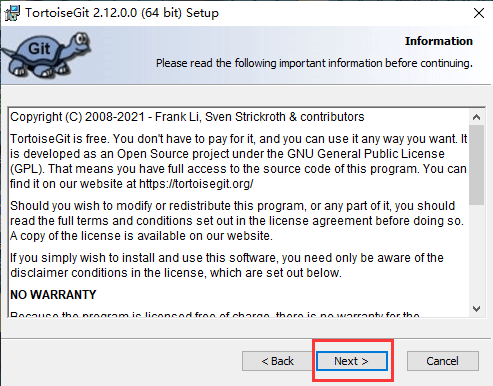Go back with the < Back button
The height and width of the screenshot is (386, 493).
[277, 361]
